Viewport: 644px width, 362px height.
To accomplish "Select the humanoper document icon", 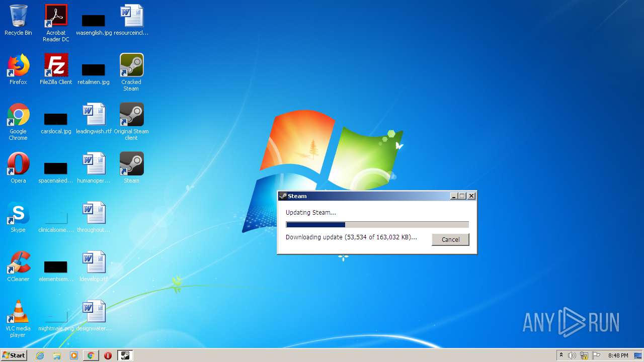I will 94,168.
